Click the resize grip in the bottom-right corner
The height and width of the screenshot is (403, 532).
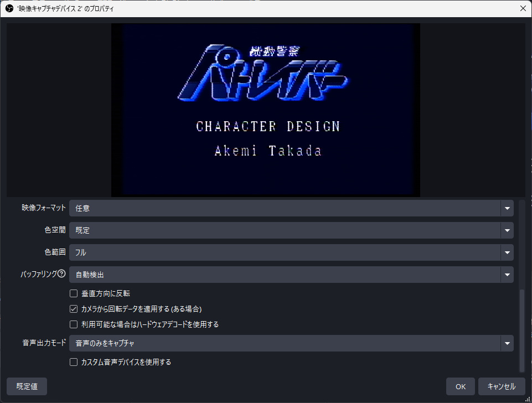527,399
